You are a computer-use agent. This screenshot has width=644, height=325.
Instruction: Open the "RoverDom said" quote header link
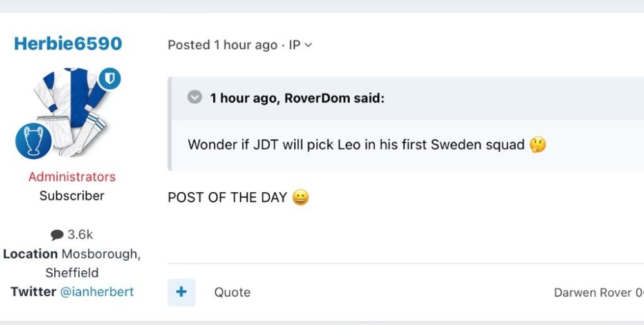297,98
